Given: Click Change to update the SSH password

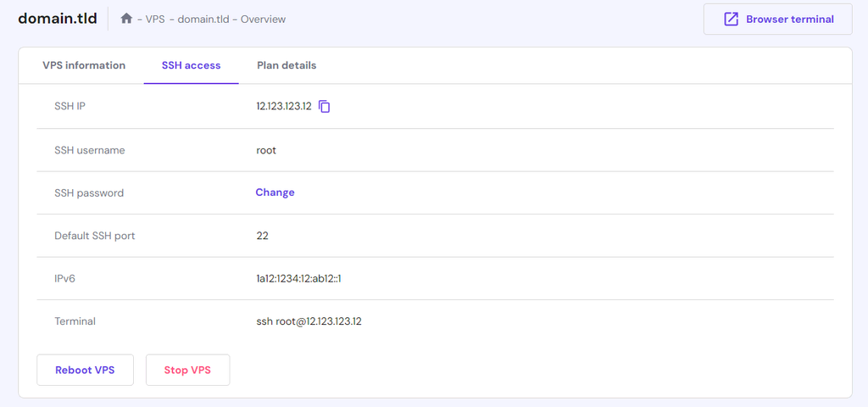Looking at the screenshot, I should (275, 192).
